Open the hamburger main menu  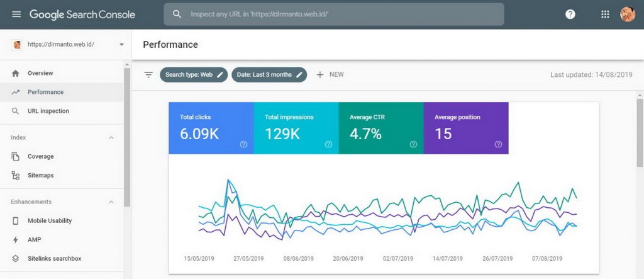(16, 14)
